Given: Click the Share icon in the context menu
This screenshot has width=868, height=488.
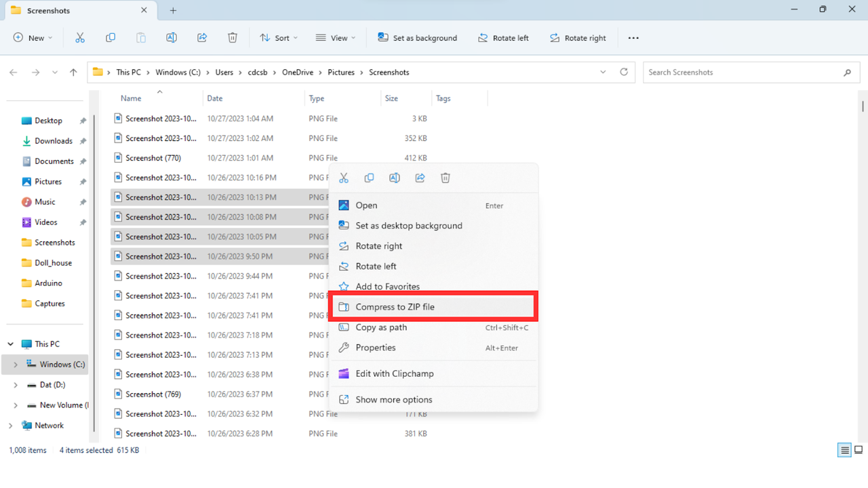Looking at the screenshot, I should click(x=420, y=178).
